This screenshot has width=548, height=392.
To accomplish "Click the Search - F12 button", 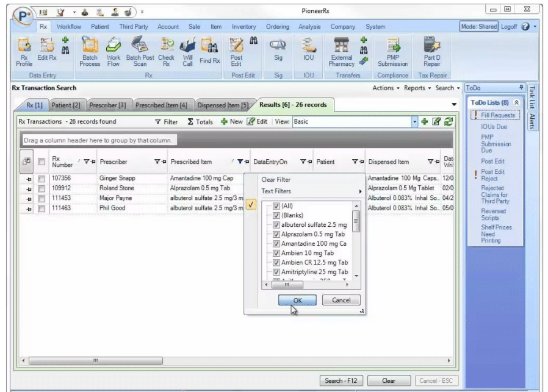I will 341,380.
